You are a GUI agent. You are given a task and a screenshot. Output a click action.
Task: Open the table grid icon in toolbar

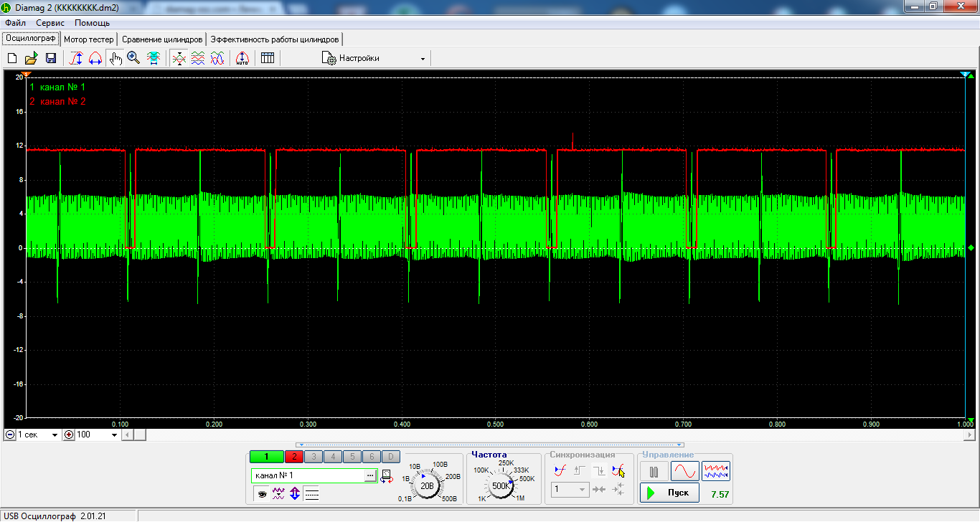268,59
